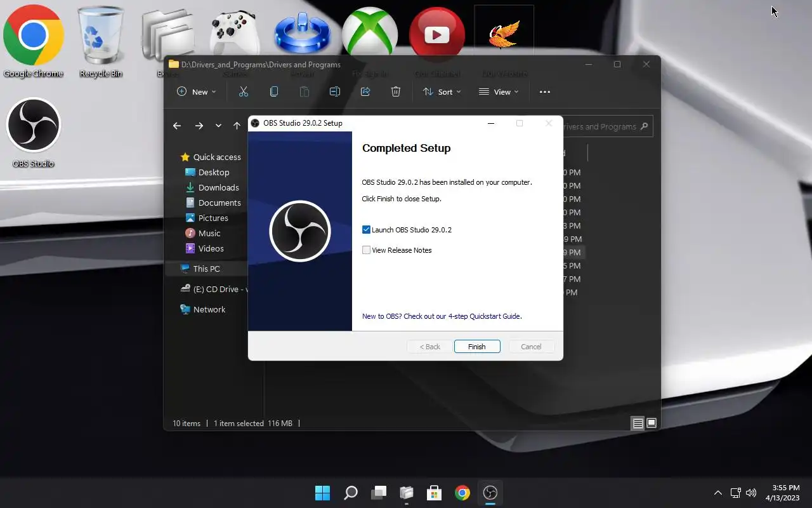This screenshot has width=812, height=508.
Task: Check View Release Notes option
Action: pyautogui.click(x=366, y=250)
